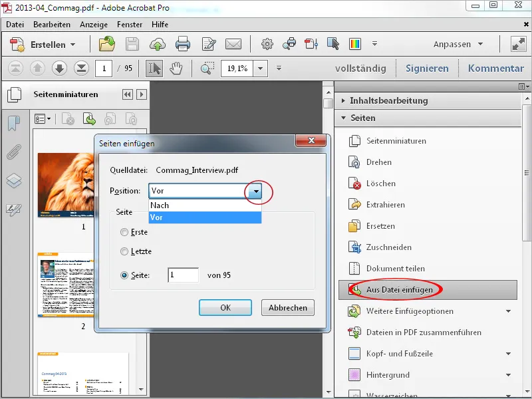Choose Vor in the position list
Viewport: 532px width, 399px height.
click(x=205, y=217)
